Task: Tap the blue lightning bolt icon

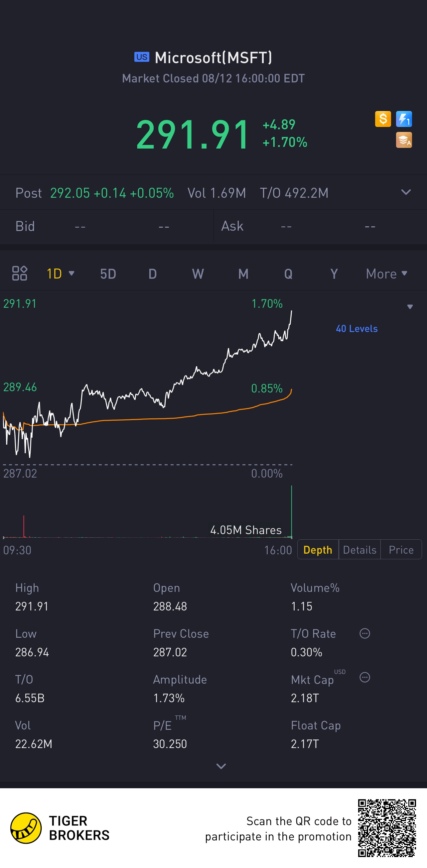Action: [x=404, y=119]
